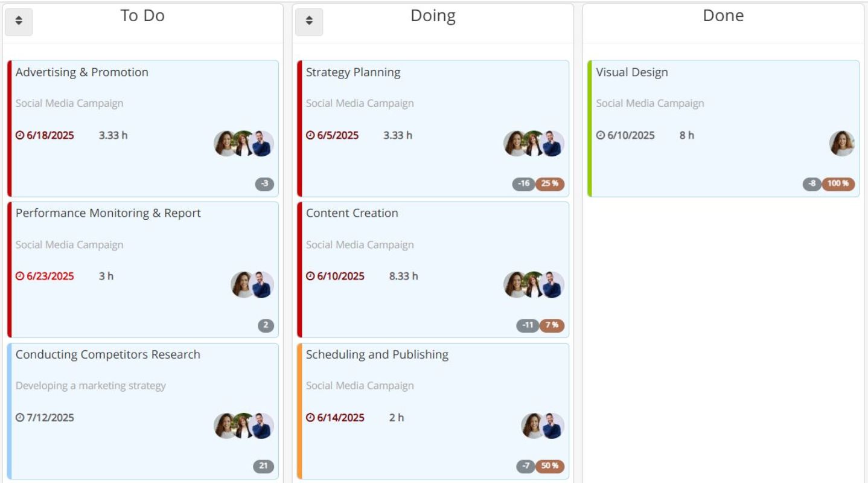Click the clock icon on Scheduling and Publishing card
This screenshot has width=868, height=483.
coord(310,417)
